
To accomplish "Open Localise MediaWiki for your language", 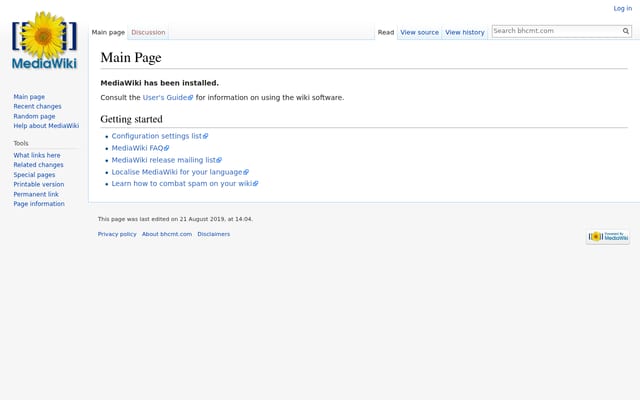I will click(180, 172).
